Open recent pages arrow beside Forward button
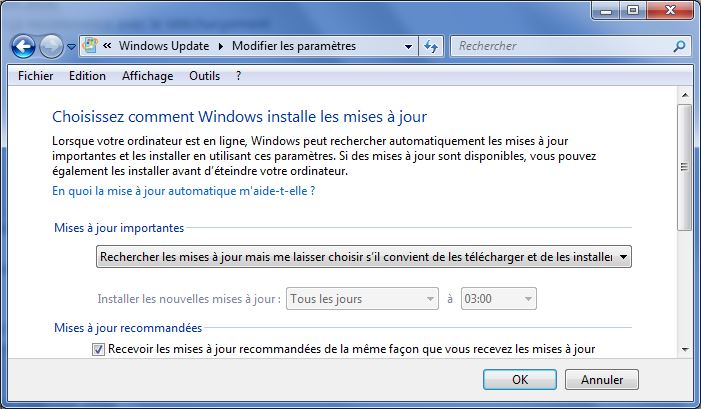Viewport: 701px width, 409px height. coord(71,46)
